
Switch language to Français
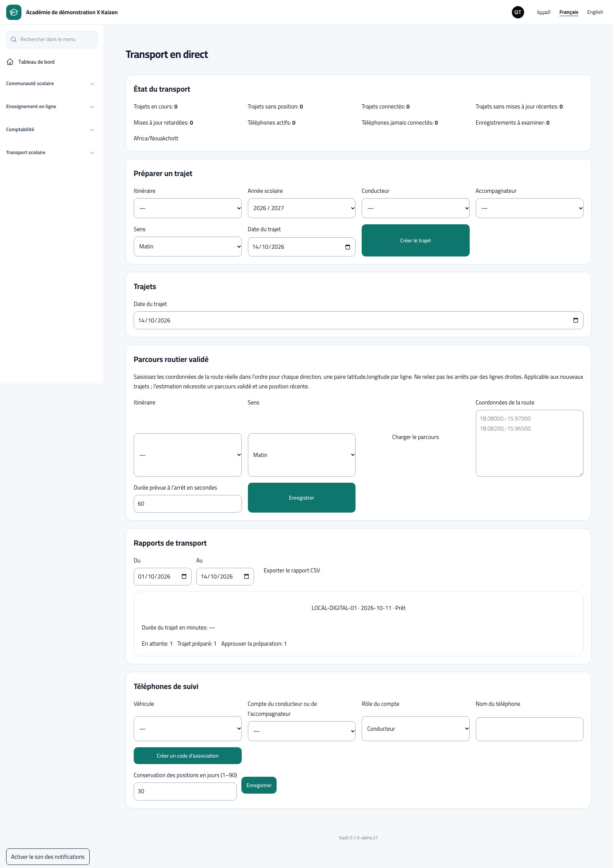click(569, 12)
